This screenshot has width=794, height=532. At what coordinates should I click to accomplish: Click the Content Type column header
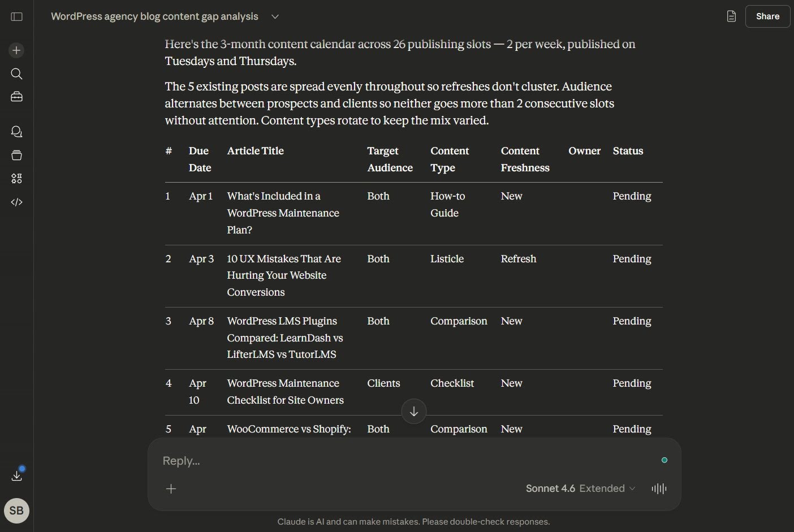(x=450, y=159)
